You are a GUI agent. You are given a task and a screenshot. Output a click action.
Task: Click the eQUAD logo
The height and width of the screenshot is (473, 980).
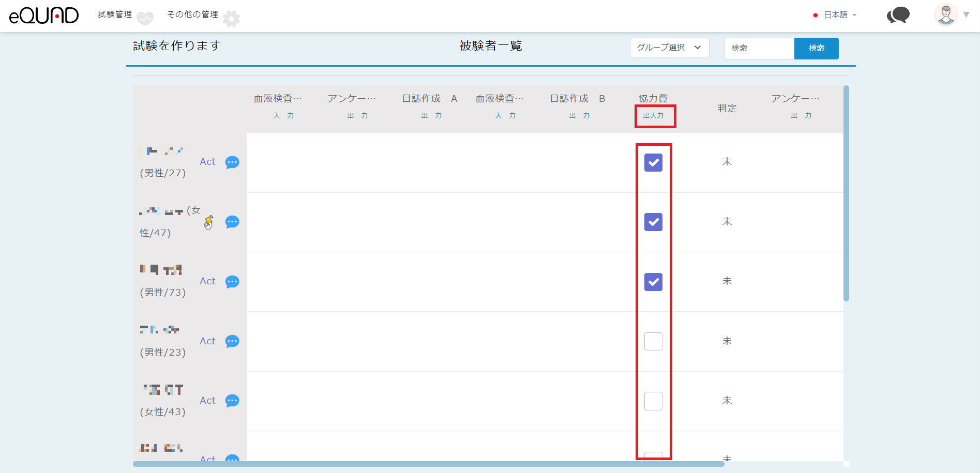tap(44, 16)
